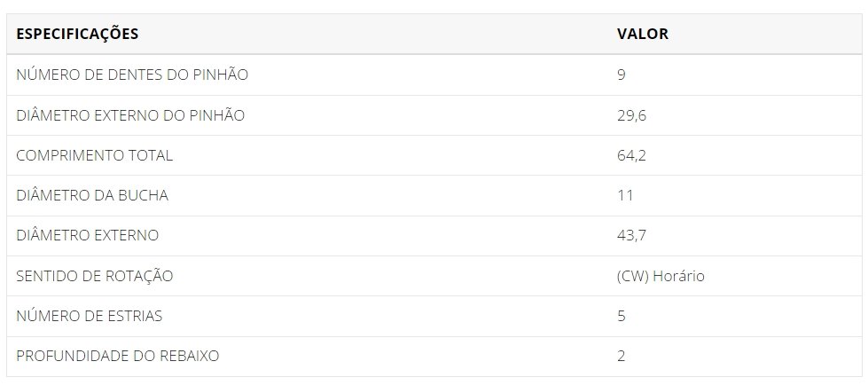Select the COMPRIMENTO TOTAL label
This screenshot has width=868, height=385.
click(95, 155)
